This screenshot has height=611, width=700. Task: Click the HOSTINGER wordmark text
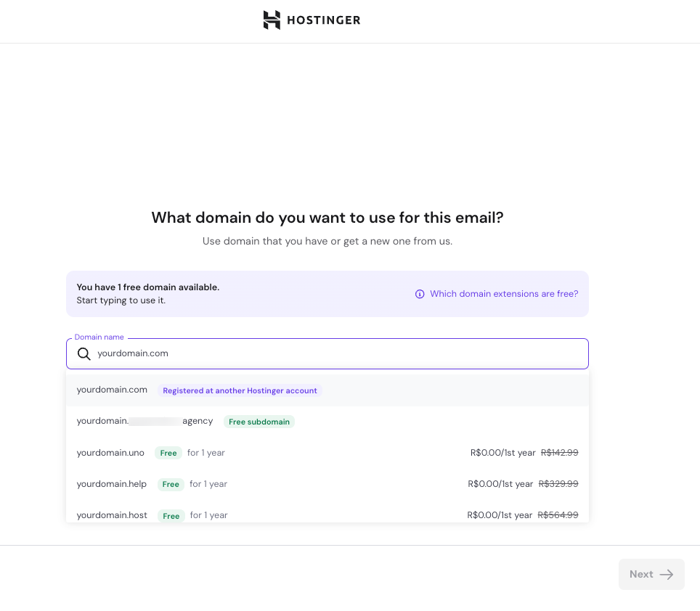pyautogui.click(x=323, y=20)
